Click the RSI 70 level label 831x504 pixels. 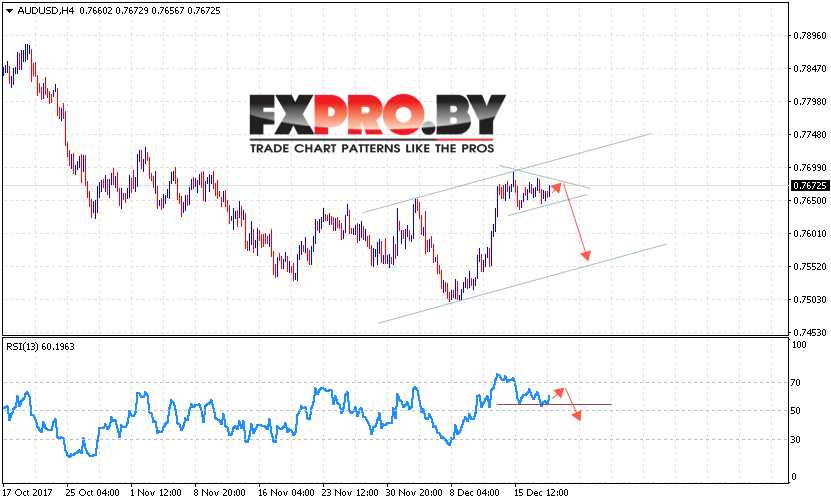tap(795, 383)
